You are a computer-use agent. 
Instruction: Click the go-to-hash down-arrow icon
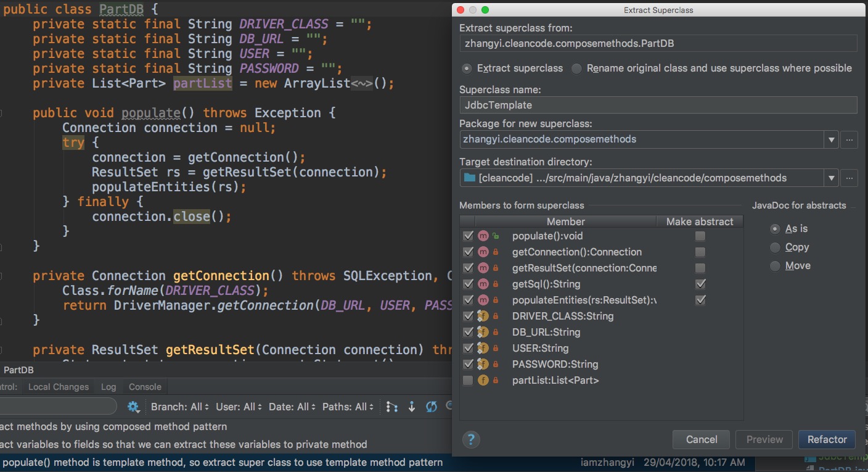point(412,407)
